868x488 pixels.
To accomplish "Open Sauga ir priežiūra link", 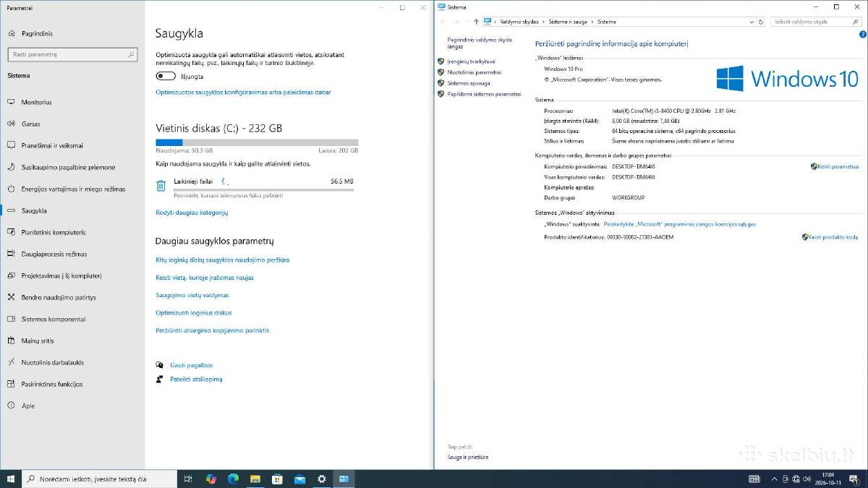I will pos(467,457).
